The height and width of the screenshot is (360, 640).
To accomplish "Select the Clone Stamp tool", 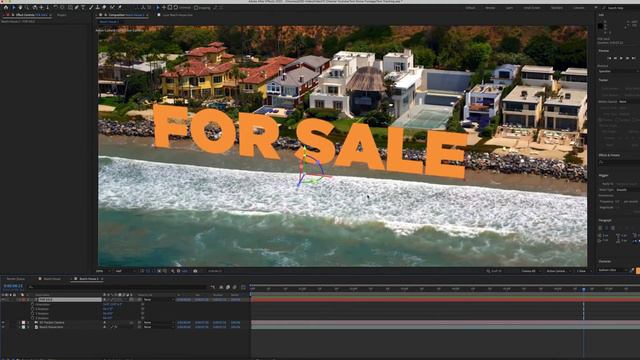I will (98, 7).
